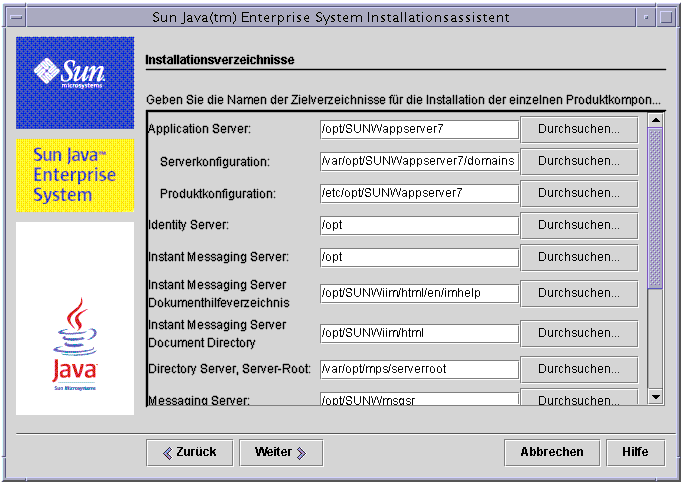Image resolution: width=684 pixels, height=484 pixels.
Task: Browse for Instant Messaging Server directory
Action: click(579, 257)
